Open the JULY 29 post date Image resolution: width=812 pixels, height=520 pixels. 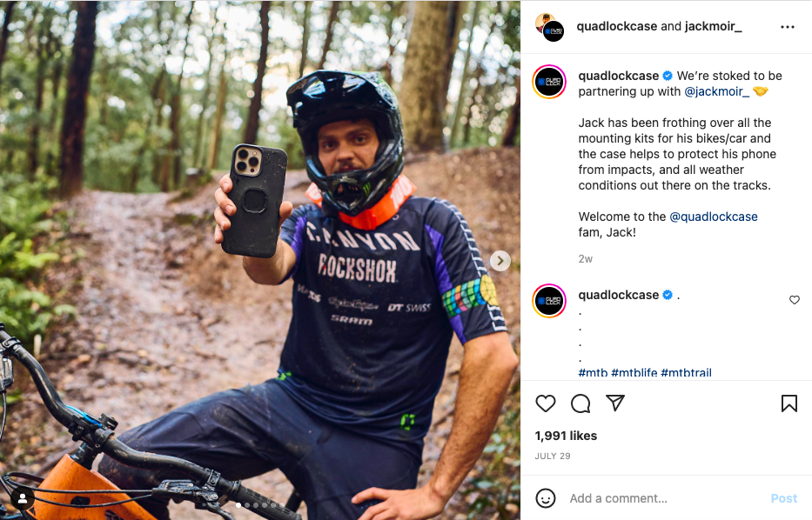pos(553,457)
